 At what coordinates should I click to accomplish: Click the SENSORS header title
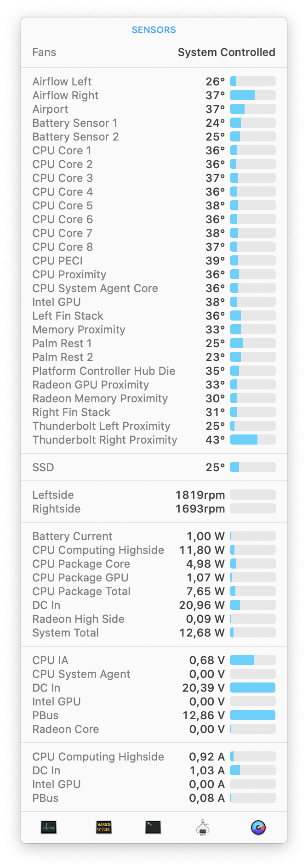[154, 30]
